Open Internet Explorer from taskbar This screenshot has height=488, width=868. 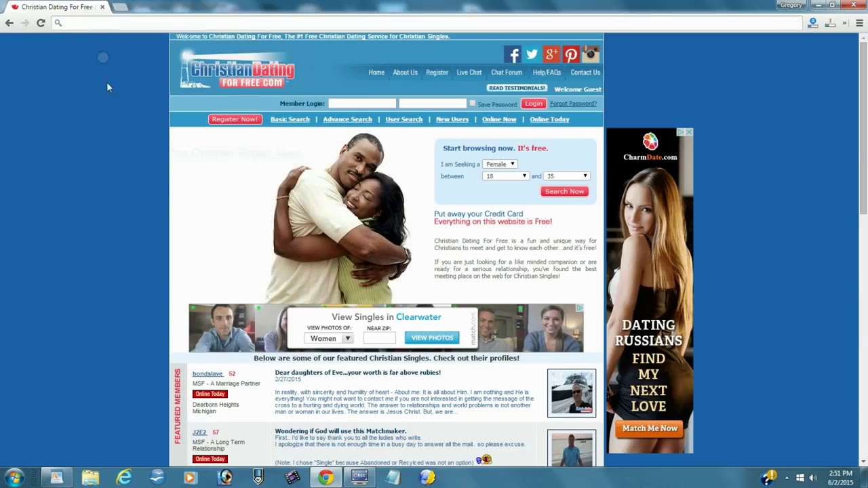click(123, 477)
